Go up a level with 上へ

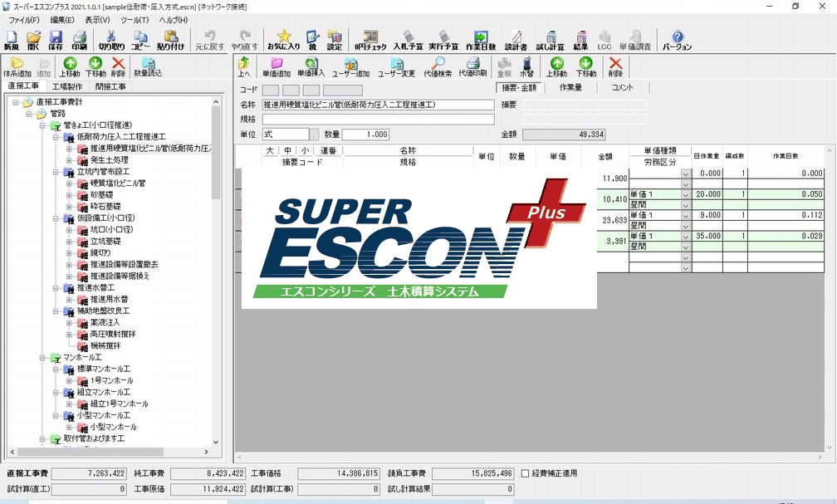click(x=244, y=68)
